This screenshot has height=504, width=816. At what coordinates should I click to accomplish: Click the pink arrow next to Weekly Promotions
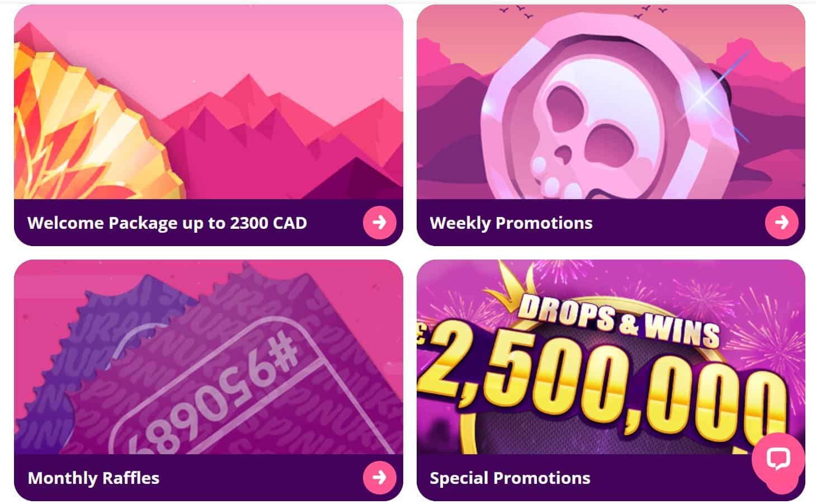click(781, 223)
